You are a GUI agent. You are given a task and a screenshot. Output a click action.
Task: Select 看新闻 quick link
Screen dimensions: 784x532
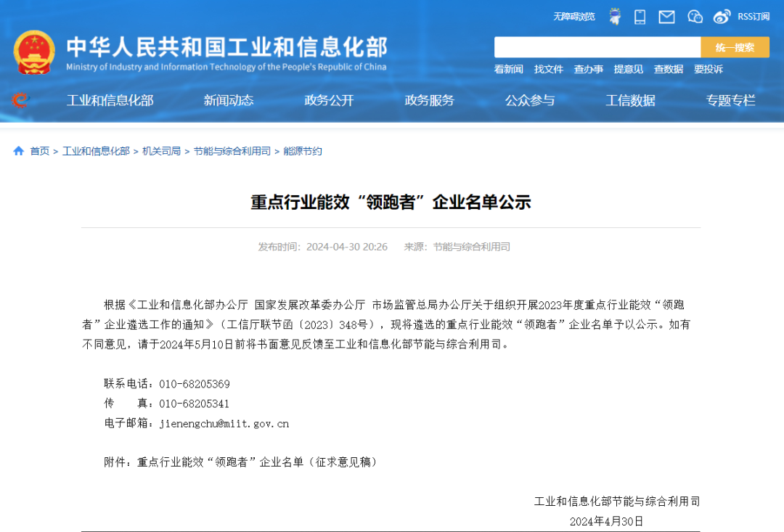pos(508,70)
